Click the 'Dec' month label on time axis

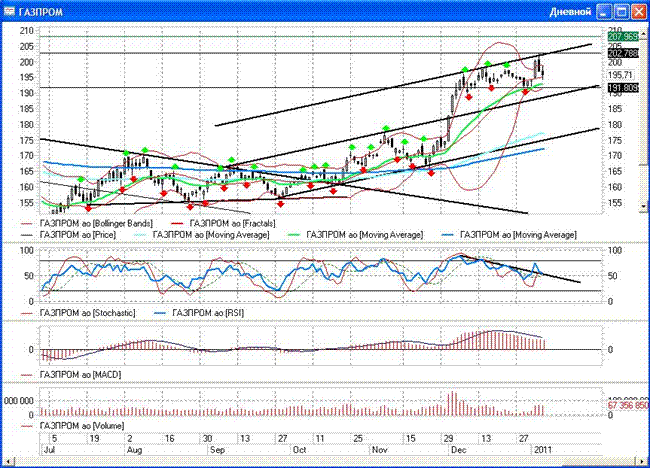pyautogui.click(x=458, y=450)
